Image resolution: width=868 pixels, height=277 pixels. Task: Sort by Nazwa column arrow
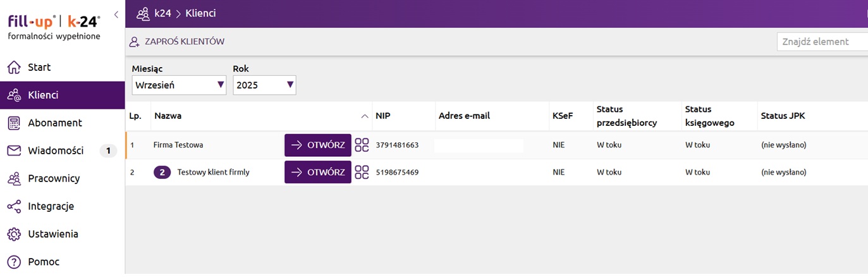click(x=364, y=116)
